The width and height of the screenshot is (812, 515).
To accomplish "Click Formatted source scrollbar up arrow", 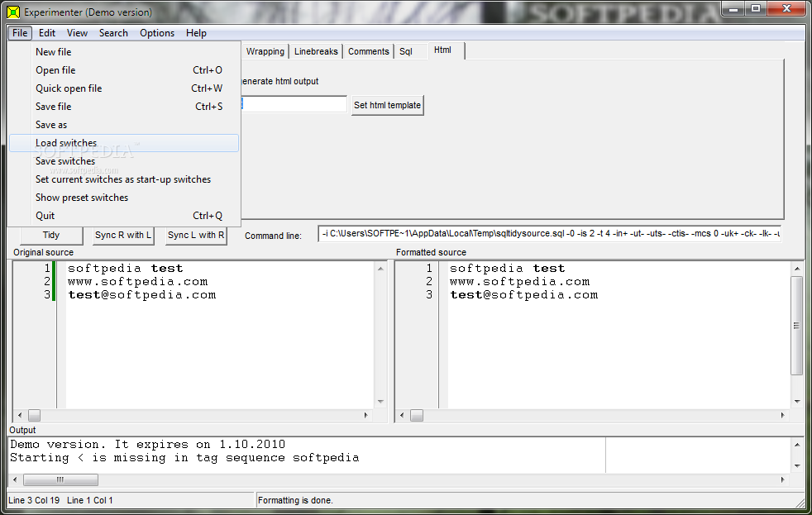I will (x=797, y=268).
